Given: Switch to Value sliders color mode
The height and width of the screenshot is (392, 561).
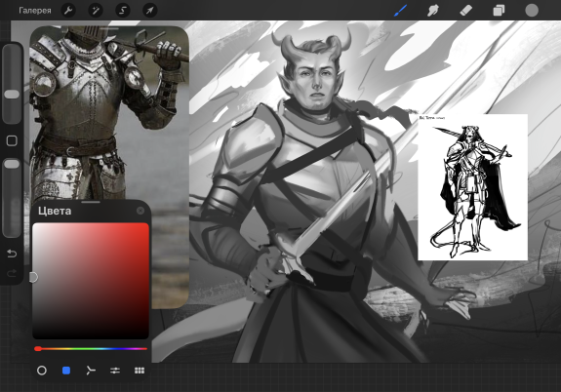Looking at the screenshot, I should [x=115, y=371].
